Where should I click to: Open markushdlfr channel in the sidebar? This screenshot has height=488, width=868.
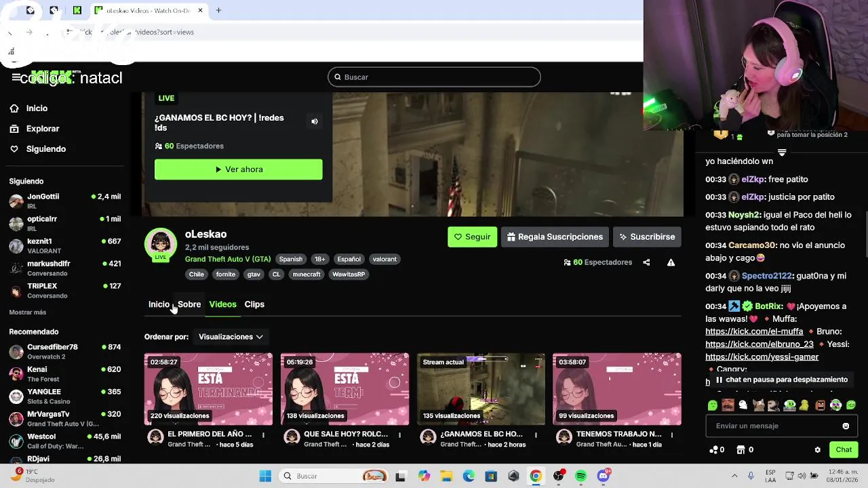(x=65, y=268)
